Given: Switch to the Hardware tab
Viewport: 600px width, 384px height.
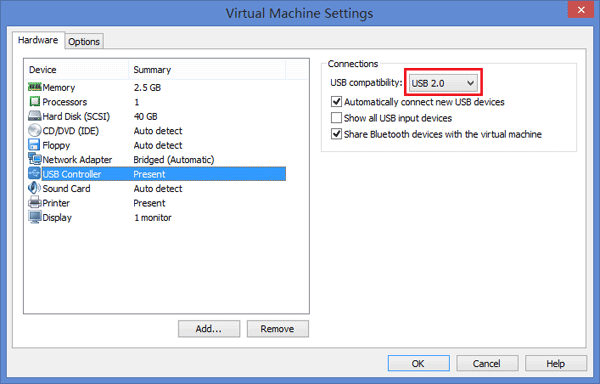Looking at the screenshot, I should tap(38, 40).
